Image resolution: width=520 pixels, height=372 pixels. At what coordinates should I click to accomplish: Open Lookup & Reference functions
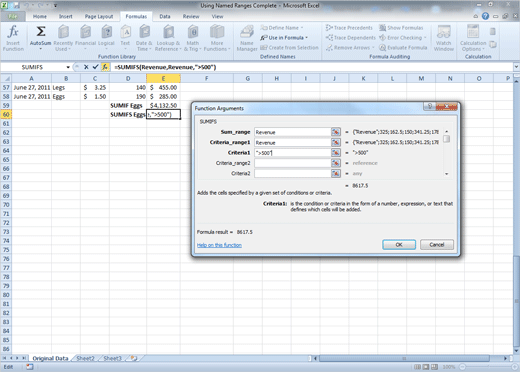pos(168,38)
